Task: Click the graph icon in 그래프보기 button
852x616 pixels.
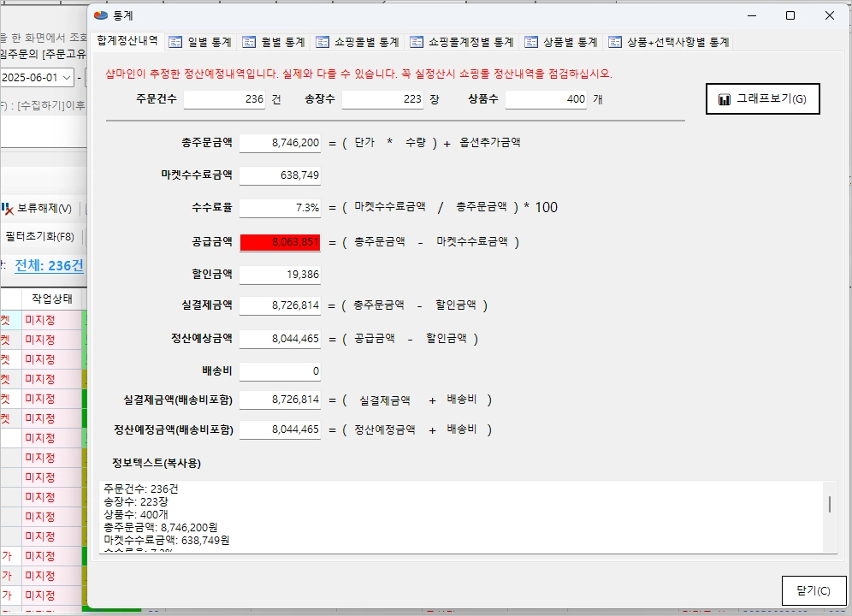Action: (x=724, y=99)
